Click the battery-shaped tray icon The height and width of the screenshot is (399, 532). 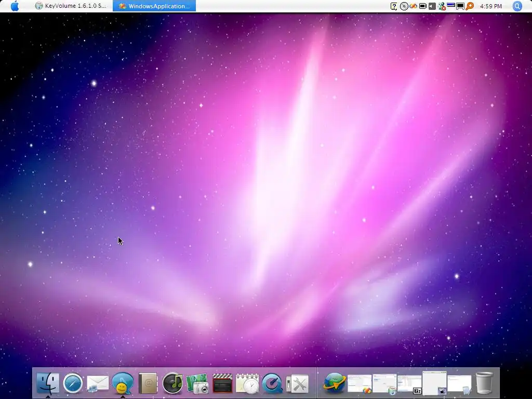tap(423, 6)
